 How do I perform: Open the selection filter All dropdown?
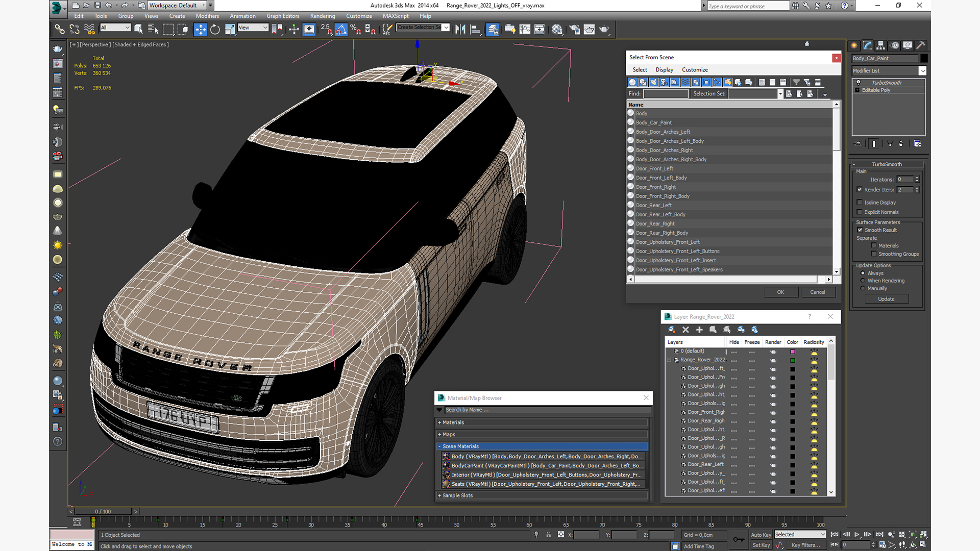pos(115,28)
